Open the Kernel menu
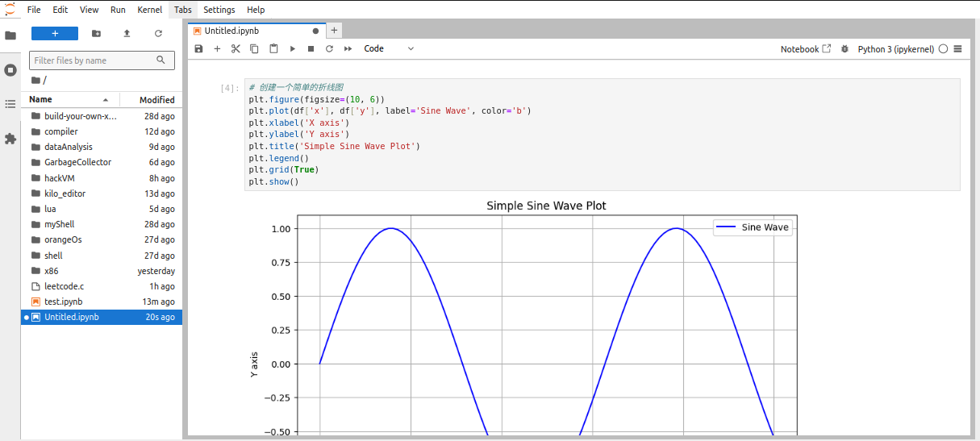Image resolution: width=980 pixels, height=441 pixels. coord(150,10)
